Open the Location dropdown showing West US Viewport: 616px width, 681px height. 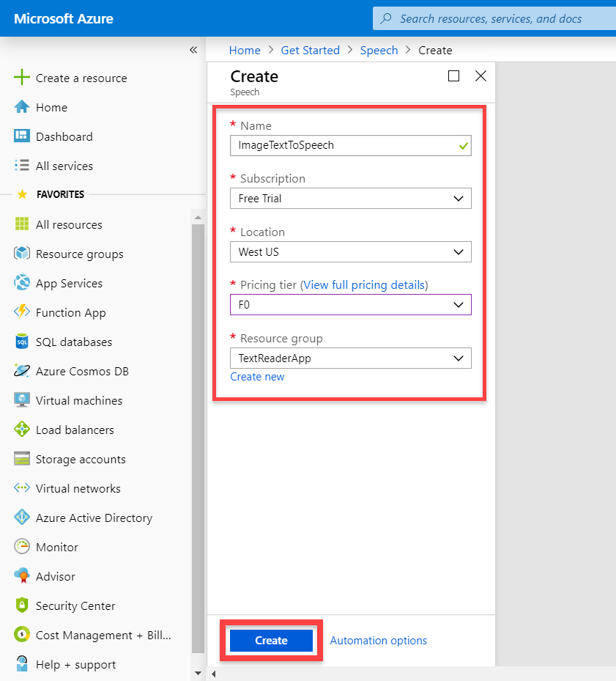pyautogui.click(x=350, y=252)
